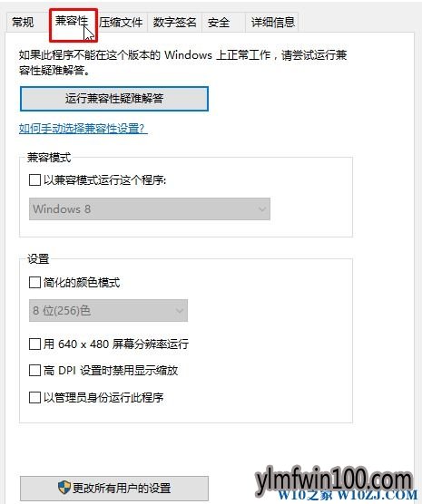Click the shield icon on the all-users settings button
The height and width of the screenshot is (504, 422).
tap(64, 488)
